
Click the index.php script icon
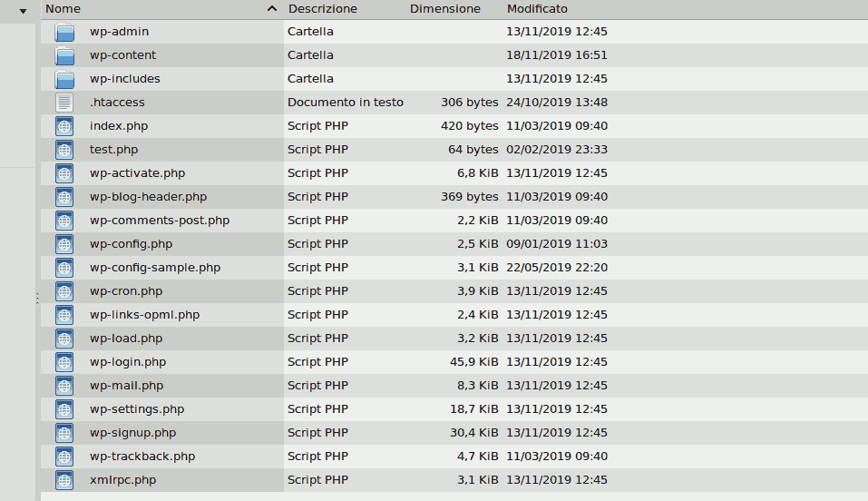pyautogui.click(x=64, y=126)
